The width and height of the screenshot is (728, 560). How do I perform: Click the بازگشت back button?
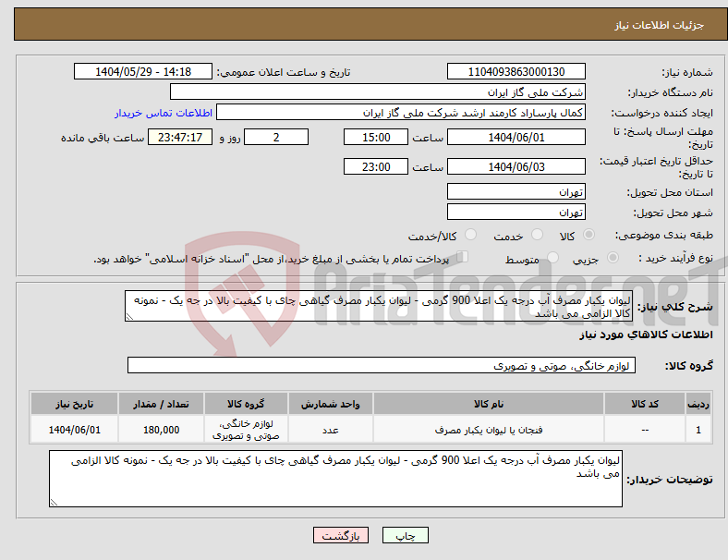[x=341, y=535]
